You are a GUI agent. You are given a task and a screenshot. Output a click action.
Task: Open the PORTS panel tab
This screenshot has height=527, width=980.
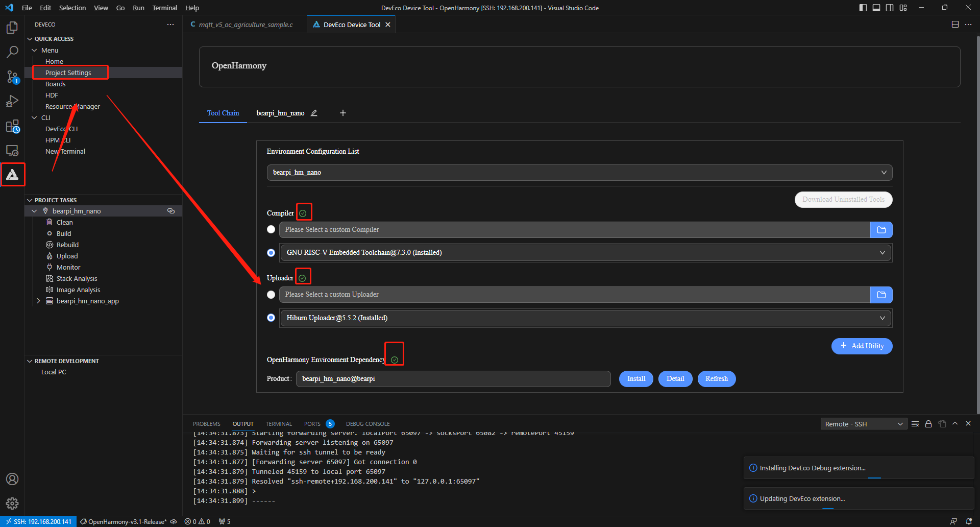(x=312, y=424)
